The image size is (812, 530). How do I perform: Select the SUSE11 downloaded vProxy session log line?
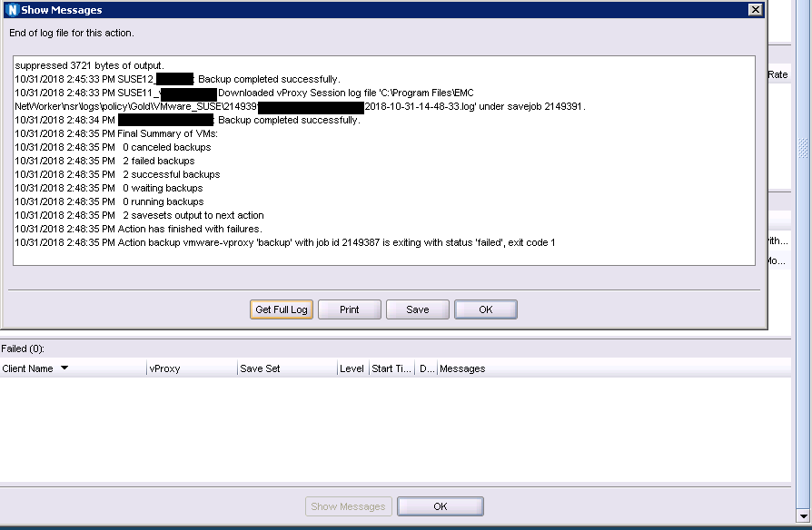click(x=300, y=100)
